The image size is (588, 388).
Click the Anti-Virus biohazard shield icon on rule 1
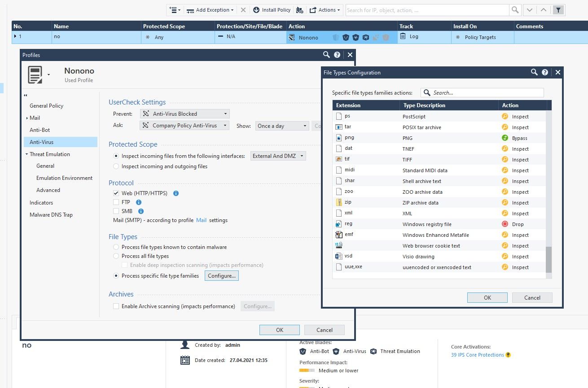click(x=355, y=37)
